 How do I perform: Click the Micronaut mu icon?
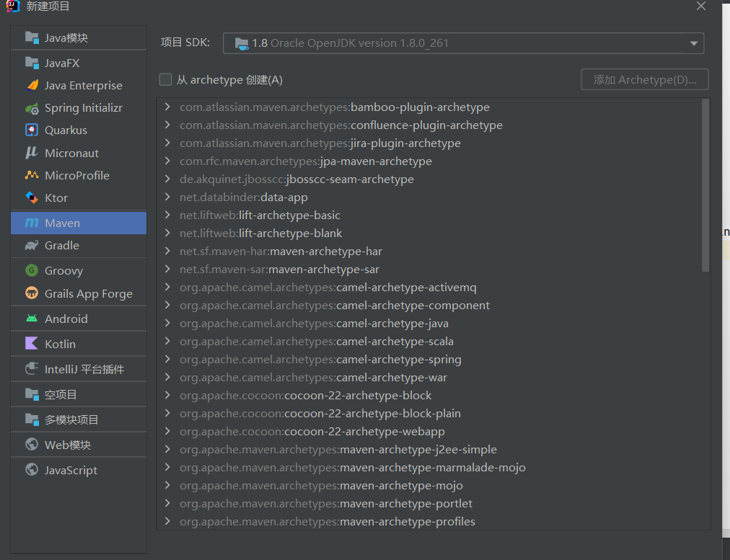click(x=32, y=153)
